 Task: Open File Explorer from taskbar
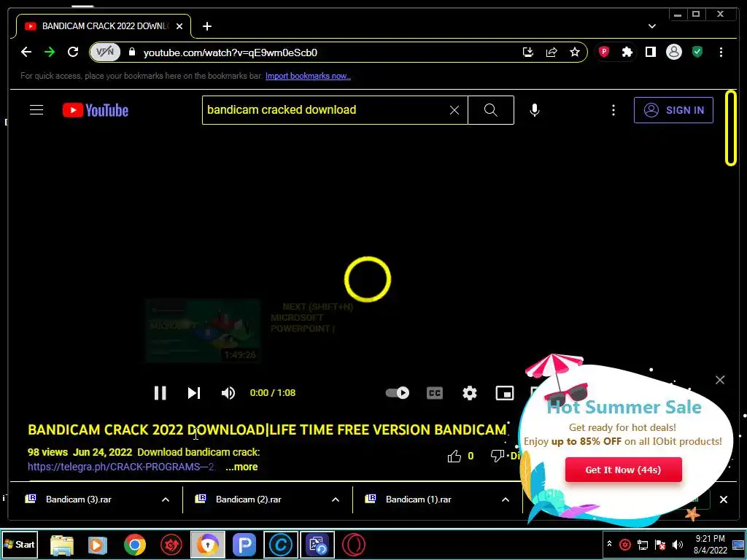(x=62, y=545)
